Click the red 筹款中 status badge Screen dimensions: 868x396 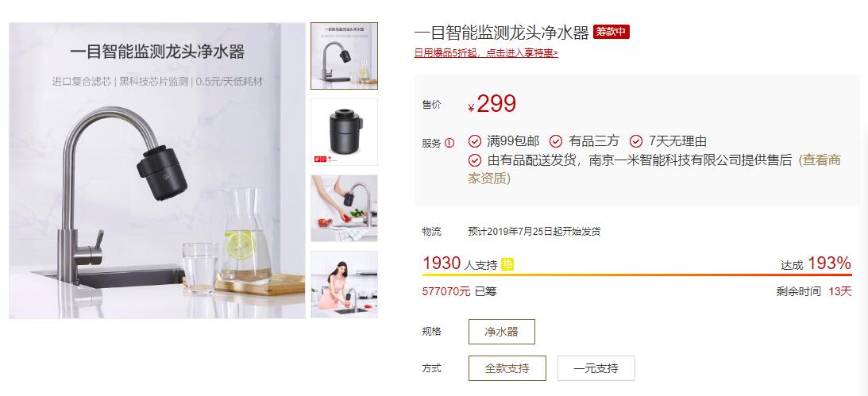coord(611,32)
